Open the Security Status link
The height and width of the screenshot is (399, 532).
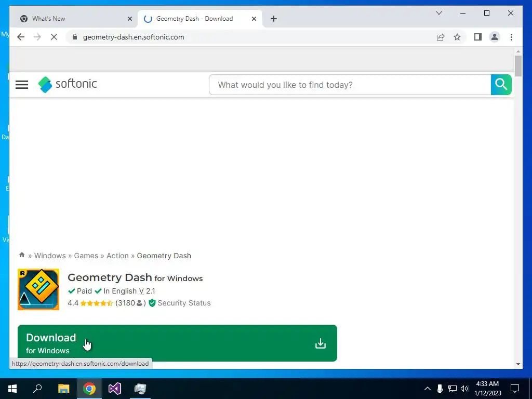tap(184, 303)
